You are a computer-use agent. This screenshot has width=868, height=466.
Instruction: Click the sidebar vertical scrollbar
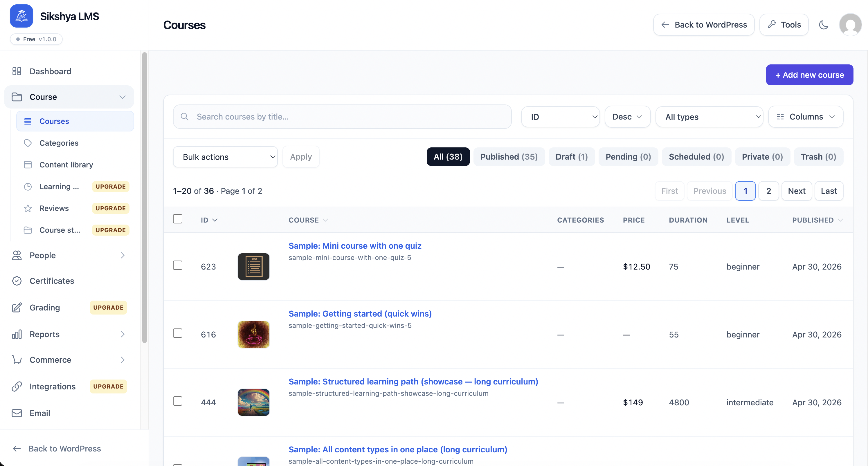[145, 197]
